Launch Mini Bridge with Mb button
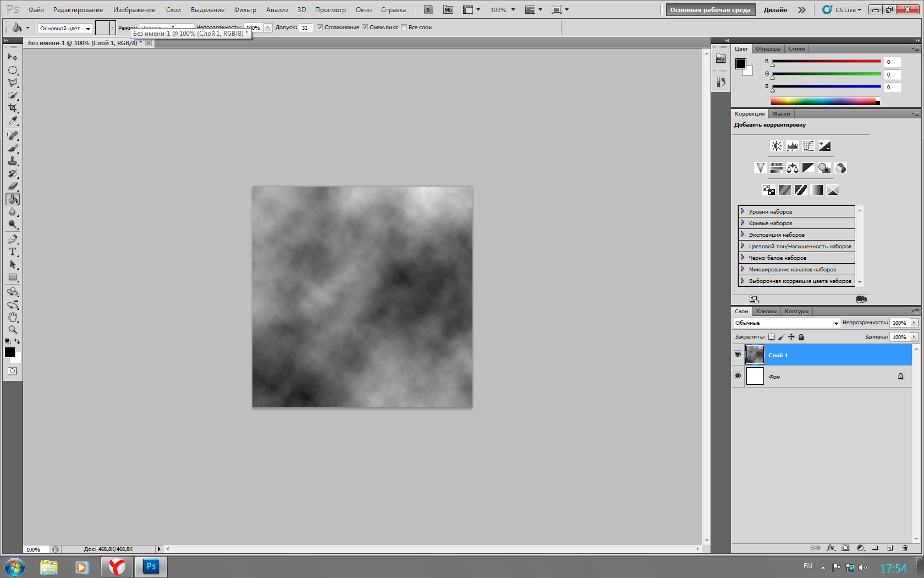This screenshot has width=924, height=578. [x=448, y=10]
